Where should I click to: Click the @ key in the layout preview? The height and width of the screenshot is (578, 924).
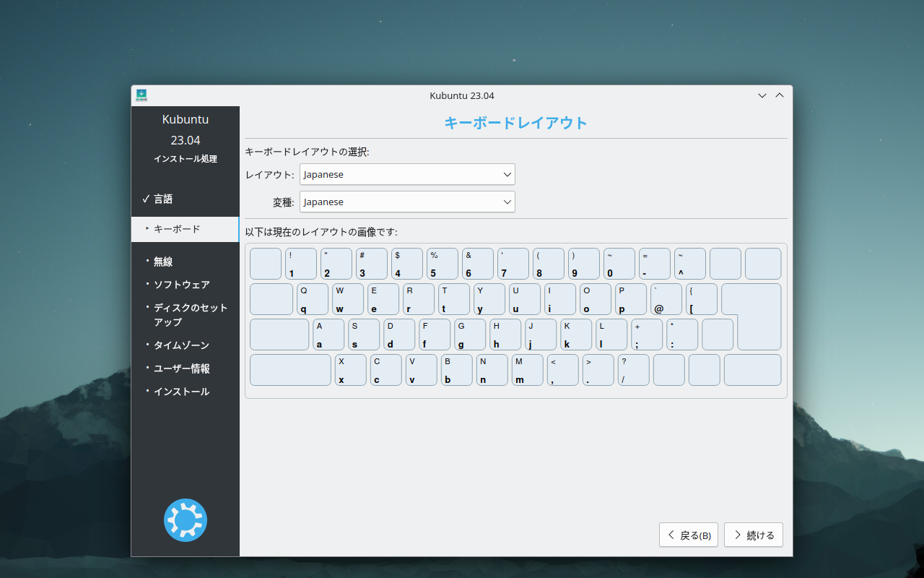666,299
